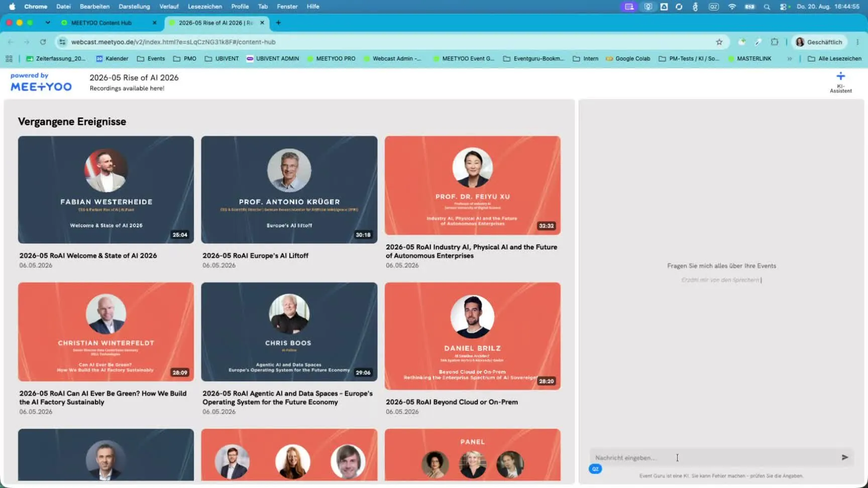Click the browser address bar URL
Screen dimensions: 868x488
[173, 42]
